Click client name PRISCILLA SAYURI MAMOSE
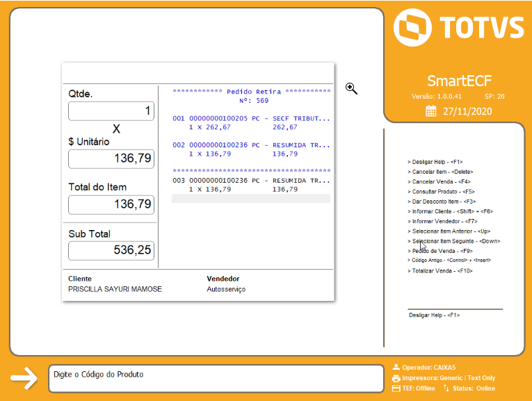The width and height of the screenshot is (532, 401). click(x=115, y=289)
